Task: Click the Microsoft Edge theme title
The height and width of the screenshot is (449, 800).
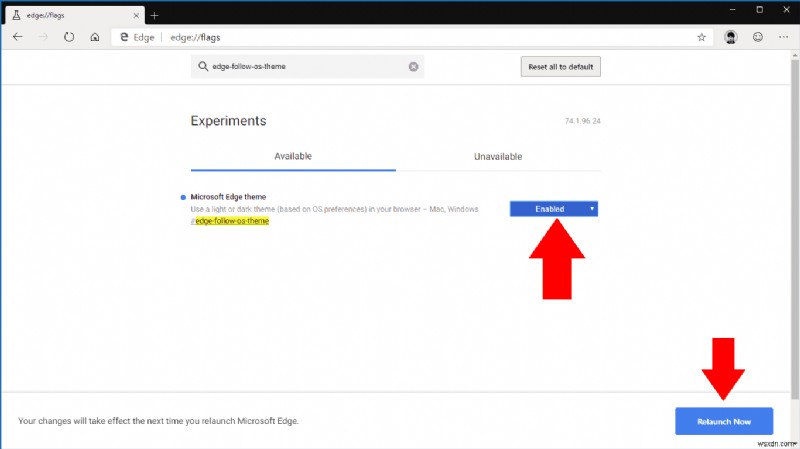Action: (x=228, y=196)
